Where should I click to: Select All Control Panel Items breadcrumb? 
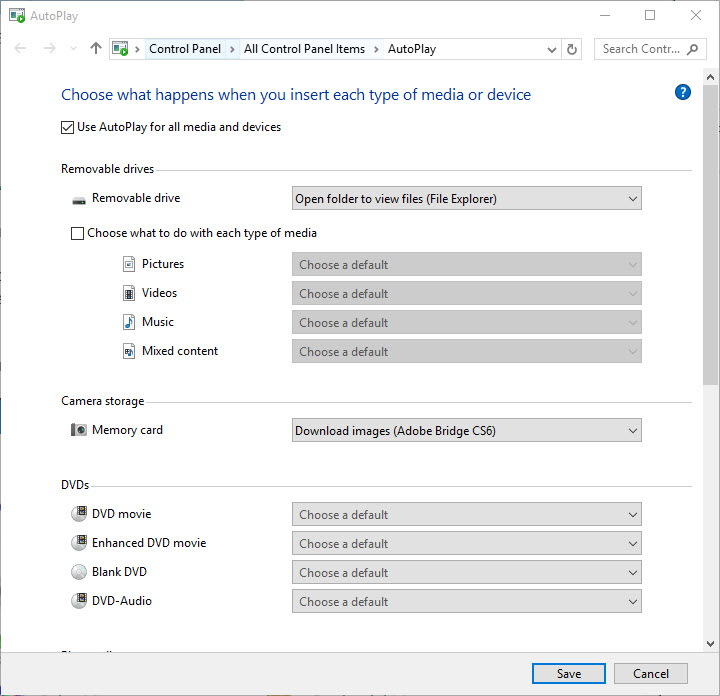click(304, 49)
